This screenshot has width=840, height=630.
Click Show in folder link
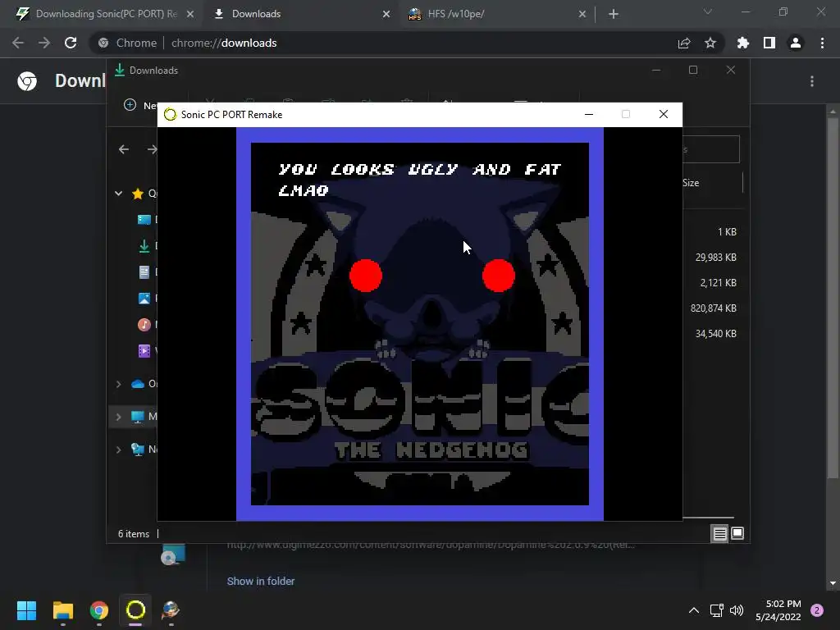tap(261, 582)
